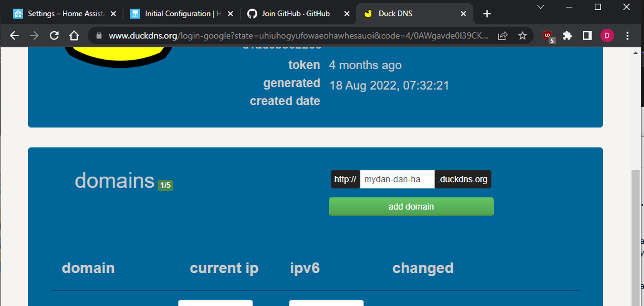
Task: Reload the Duck DNS page
Action: coord(54,35)
